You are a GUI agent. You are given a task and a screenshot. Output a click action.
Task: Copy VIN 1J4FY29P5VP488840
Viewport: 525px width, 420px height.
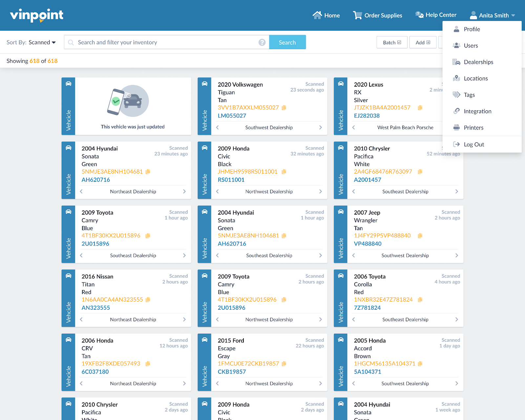pyautogui.click(x=420, y=236)
